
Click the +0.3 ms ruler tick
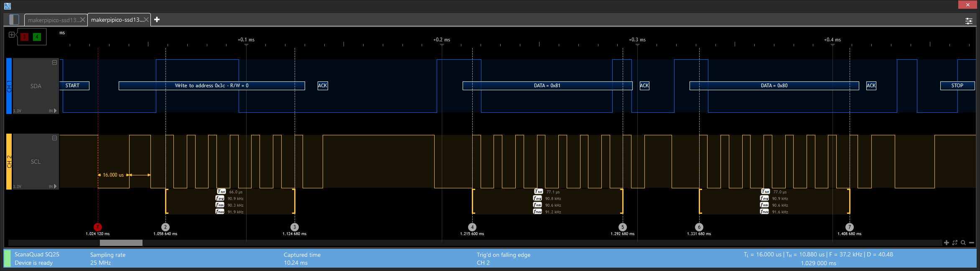tap(637, 40)
